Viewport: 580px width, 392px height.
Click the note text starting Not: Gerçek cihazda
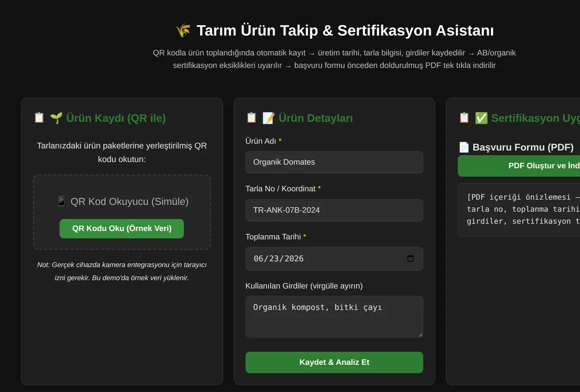(122, 272)
